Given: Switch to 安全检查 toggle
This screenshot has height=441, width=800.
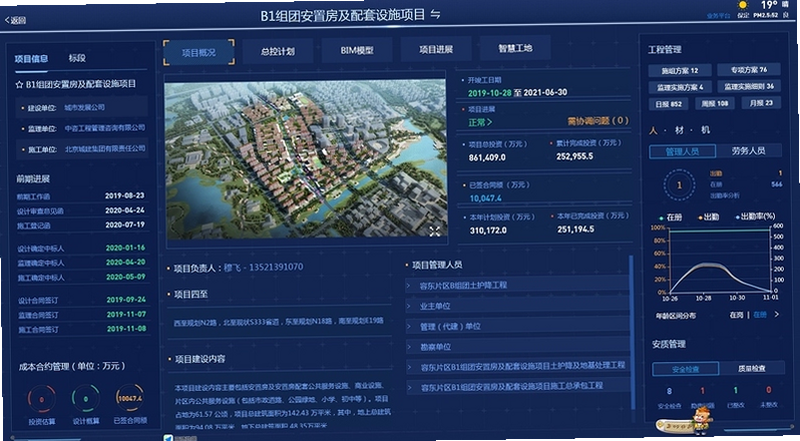Looking at the screenshot, I should coord(685,369).
